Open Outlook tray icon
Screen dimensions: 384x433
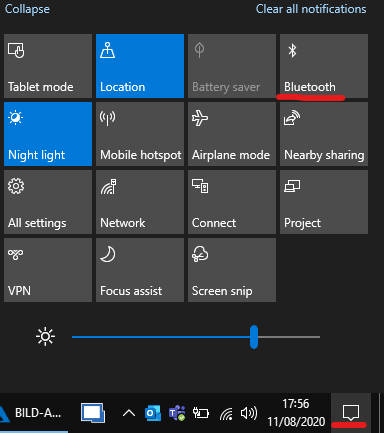153,414
